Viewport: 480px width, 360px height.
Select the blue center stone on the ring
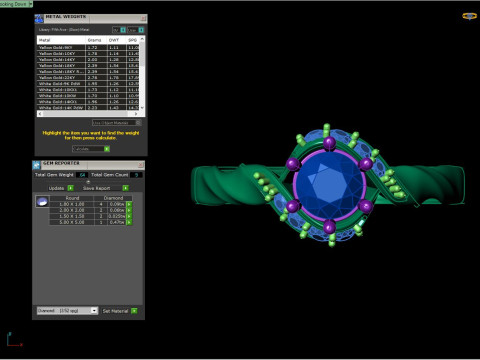(329, 186)
